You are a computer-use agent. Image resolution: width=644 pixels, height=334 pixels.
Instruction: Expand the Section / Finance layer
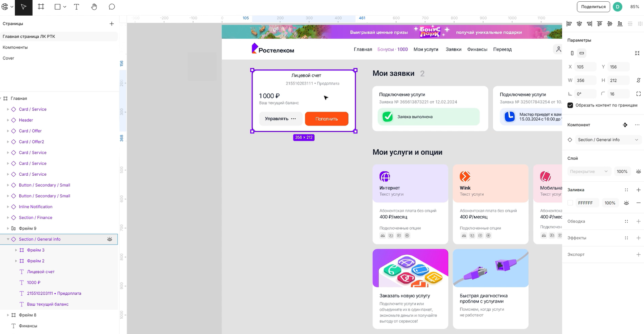tap(8, 217)
